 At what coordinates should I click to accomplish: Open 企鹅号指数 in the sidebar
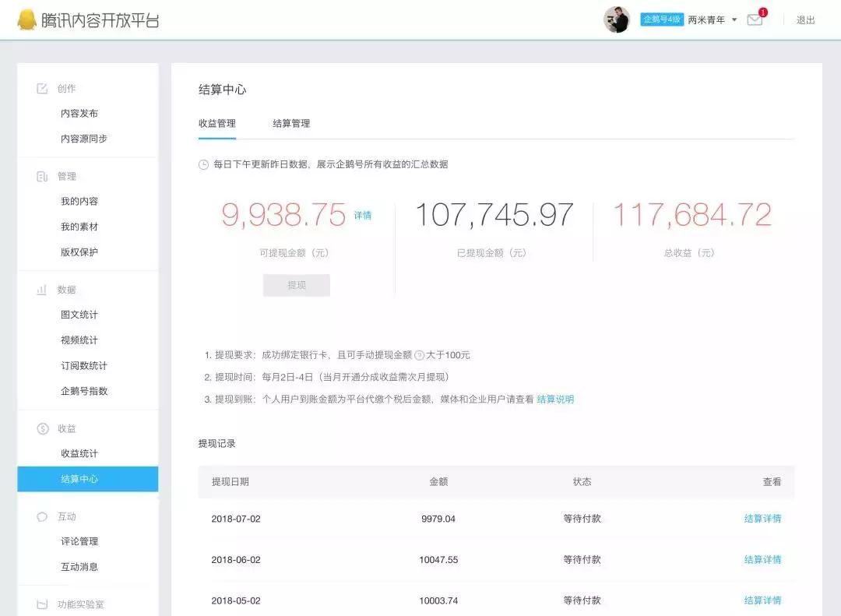[83, 391]
